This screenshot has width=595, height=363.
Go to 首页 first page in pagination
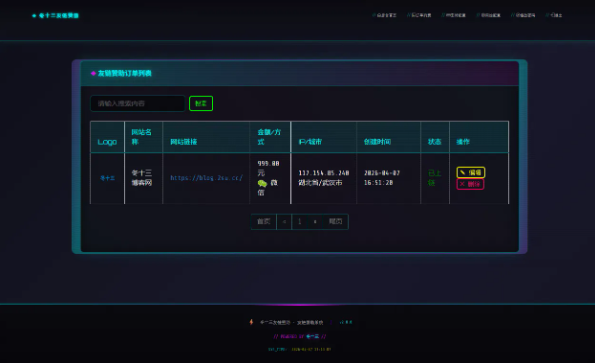[x=264, y=222]
